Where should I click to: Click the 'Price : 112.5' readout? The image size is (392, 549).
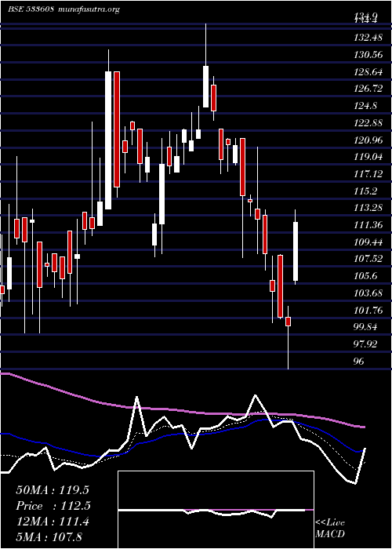tap(53, 506)
